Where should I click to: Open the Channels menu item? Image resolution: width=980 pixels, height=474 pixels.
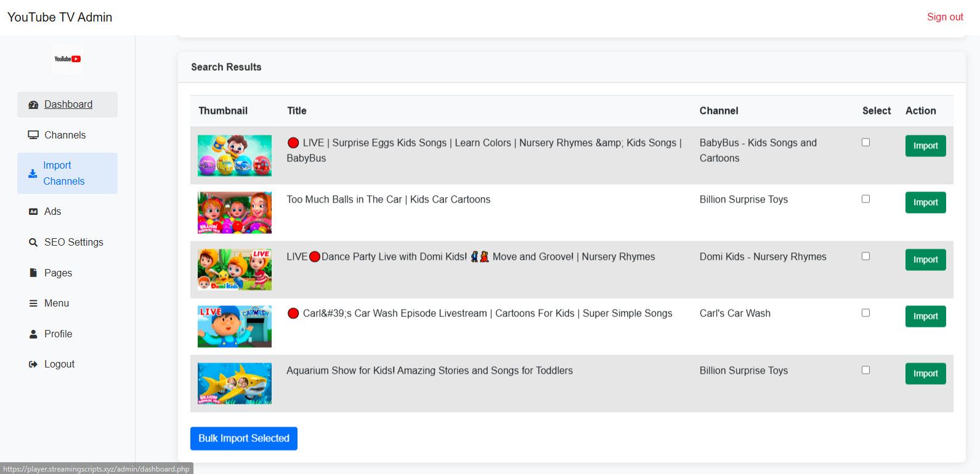point(65,135)
